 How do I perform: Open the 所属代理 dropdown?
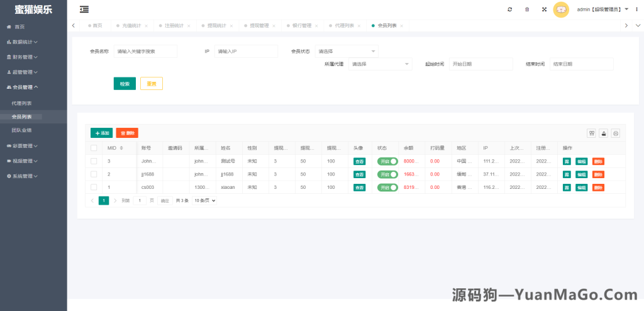click(380, 64)
